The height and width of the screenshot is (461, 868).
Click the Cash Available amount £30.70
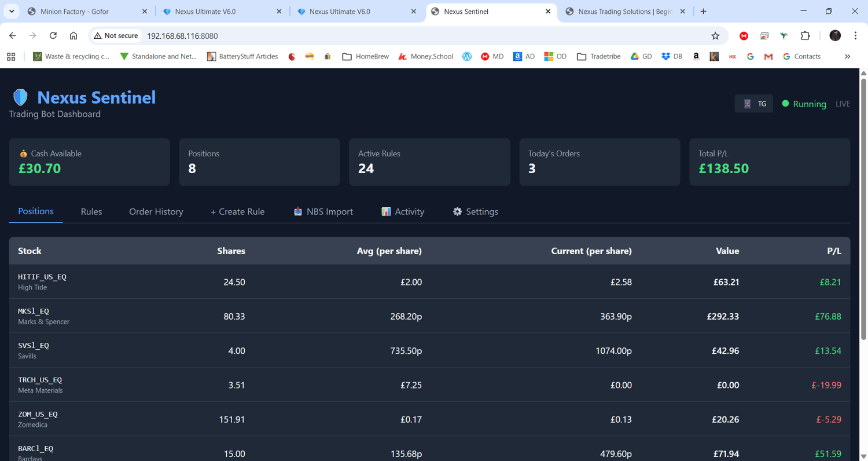click(39, 169)
